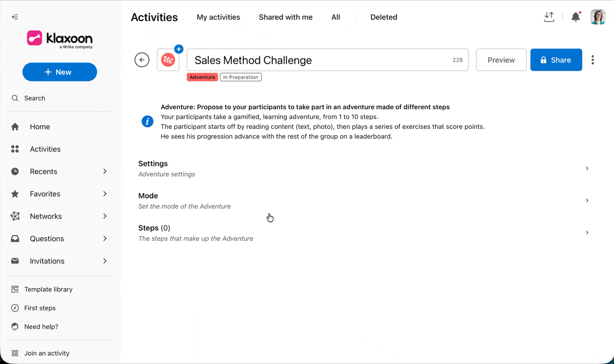Expand the Favorites submenu chevron
The height and width of the screenshot is (364, 614).
click(105, 194)
